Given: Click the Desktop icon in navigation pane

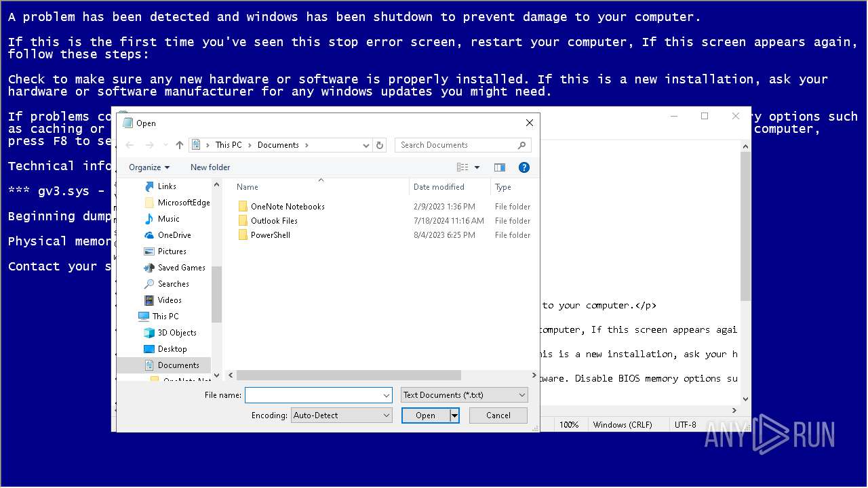Looking at the screenshot, I should [149, 349].
